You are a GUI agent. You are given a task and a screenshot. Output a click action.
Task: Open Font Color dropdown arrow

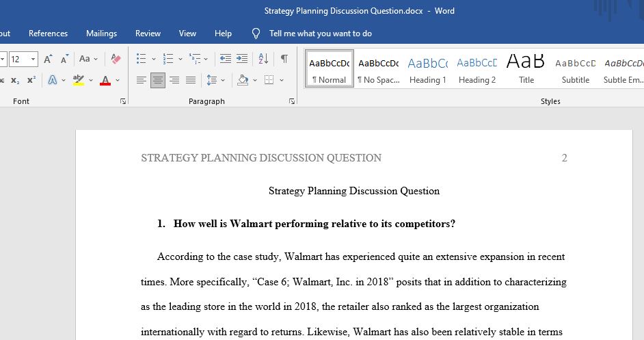(x=118, y=80)
